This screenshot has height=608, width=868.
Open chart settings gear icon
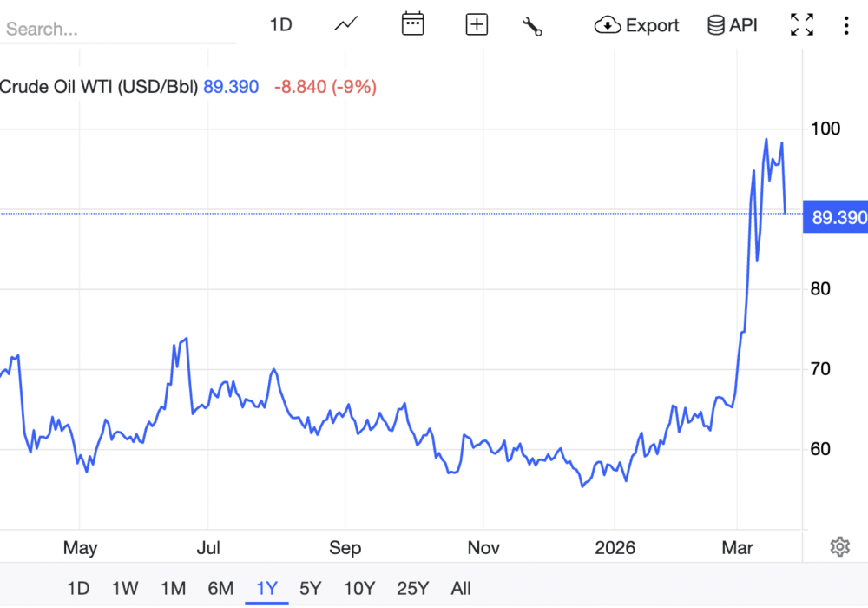point(839,546)
